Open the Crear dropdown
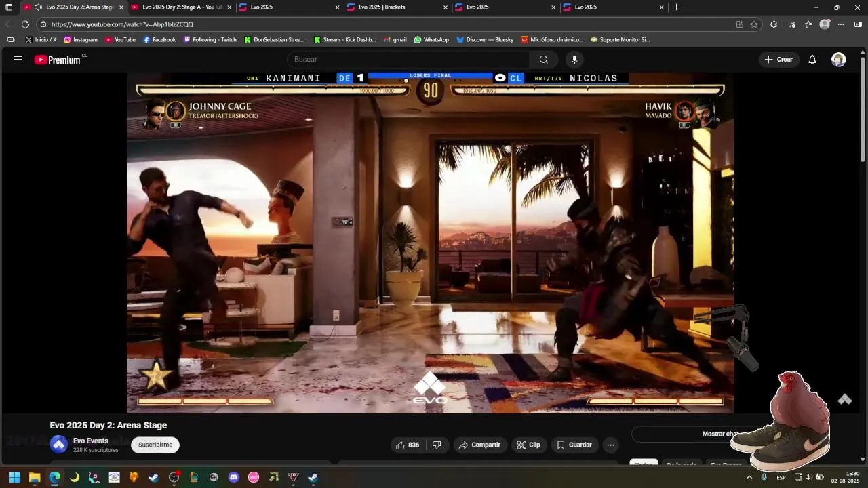The width and height of the screenshot is (868, 488). [x=778, y=60]
